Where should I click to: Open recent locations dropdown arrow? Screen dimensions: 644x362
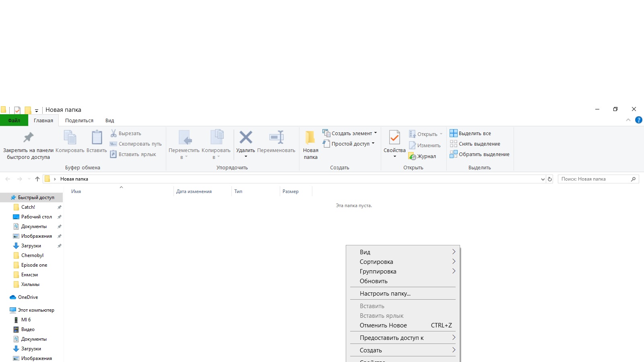tap(29, 179)
